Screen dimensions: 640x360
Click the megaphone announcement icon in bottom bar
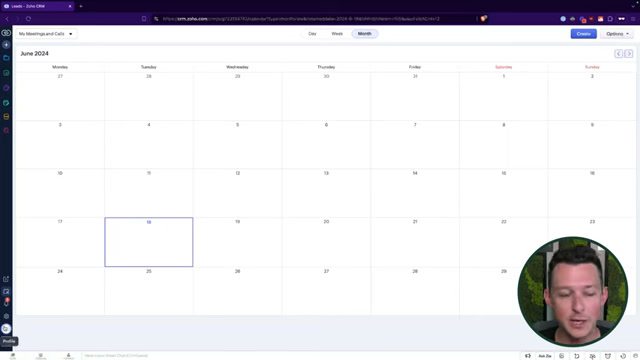528,356
